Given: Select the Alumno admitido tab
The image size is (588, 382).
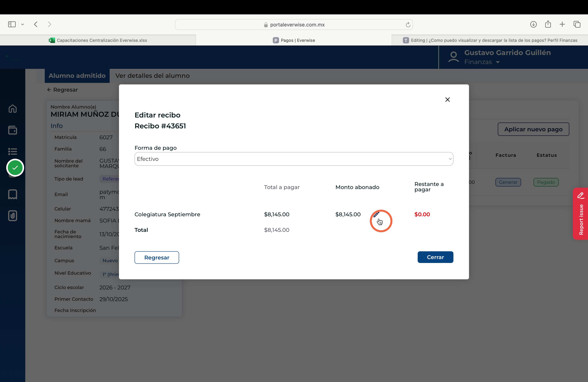Looking at the screenshot, I should [77, 76].
